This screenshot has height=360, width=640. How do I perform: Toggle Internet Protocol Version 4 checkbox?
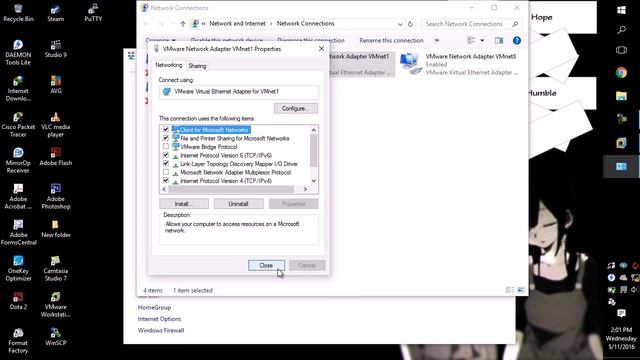(x=166, y=180)
